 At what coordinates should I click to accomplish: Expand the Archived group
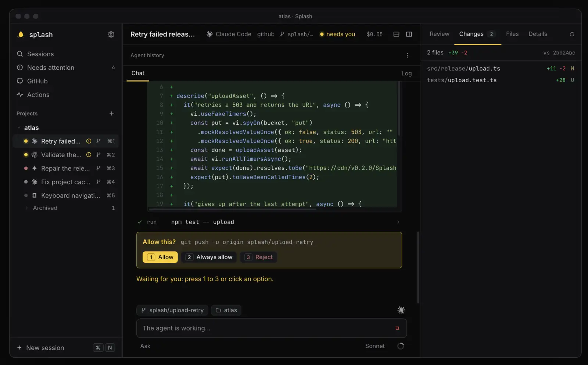coord(26,208)
